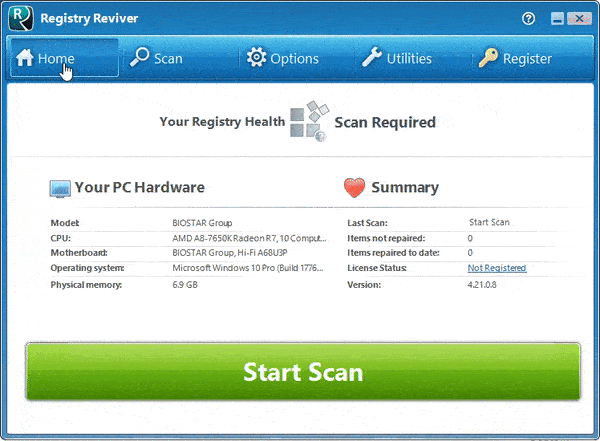This screenshot has height=441, width=600.
Task: Click the Register key icon
Action: (488, 58)
